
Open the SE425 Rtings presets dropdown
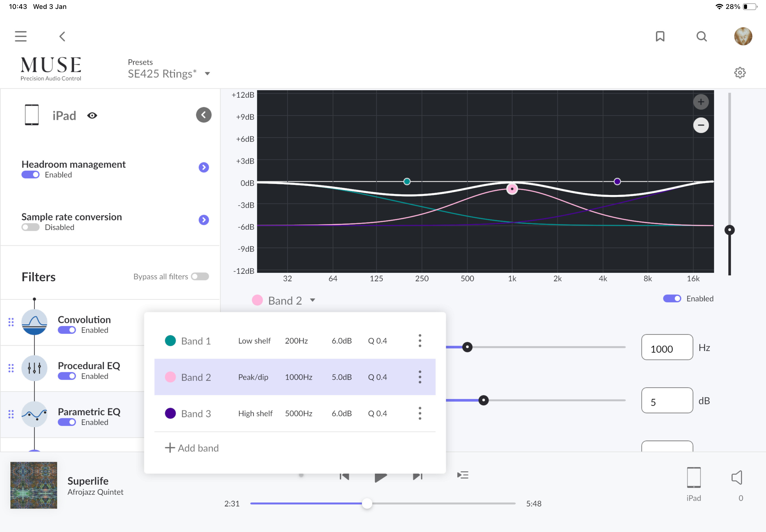click(169, 73)
